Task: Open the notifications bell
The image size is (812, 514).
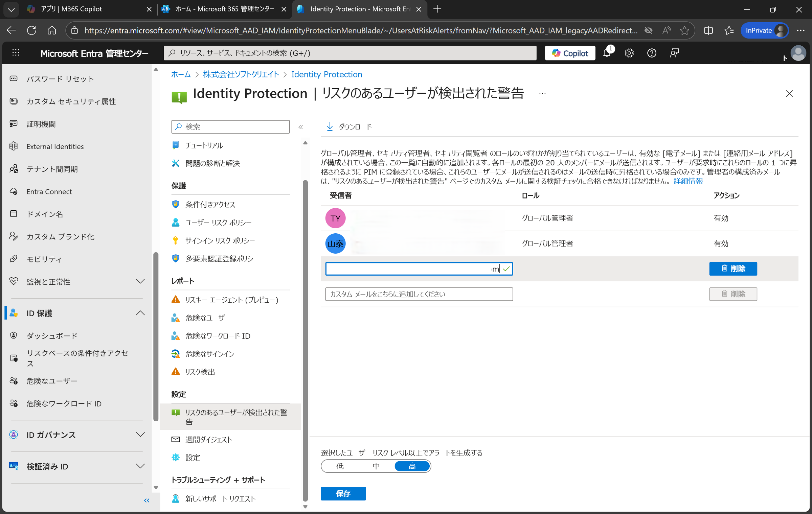Action: click(607, 53)
